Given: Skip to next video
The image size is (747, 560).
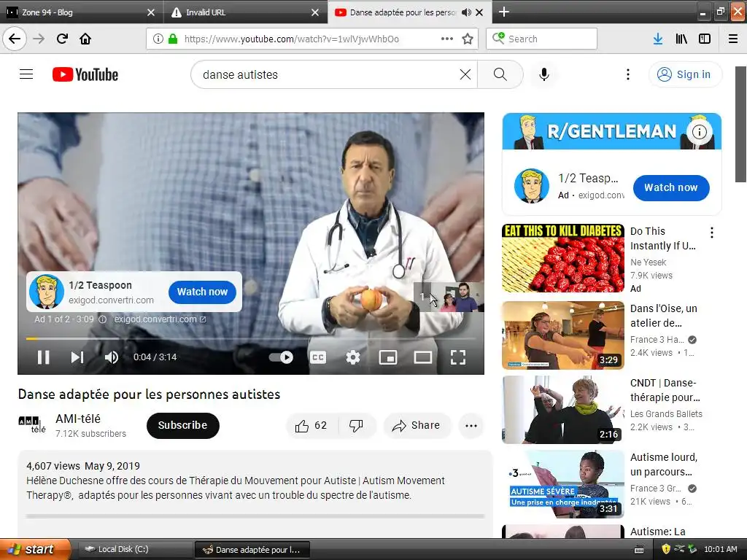Looking at the screenshot, I should (x=77, y=357).
